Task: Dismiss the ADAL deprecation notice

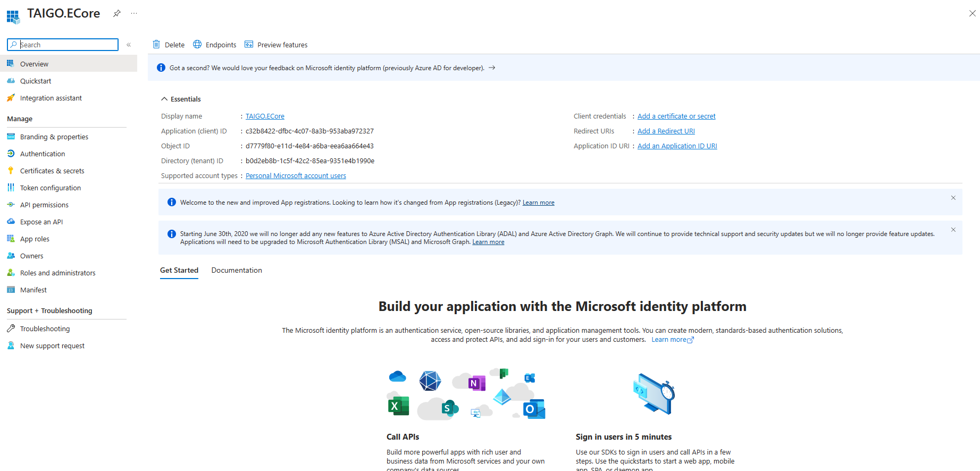Action: tap(953, 230)
